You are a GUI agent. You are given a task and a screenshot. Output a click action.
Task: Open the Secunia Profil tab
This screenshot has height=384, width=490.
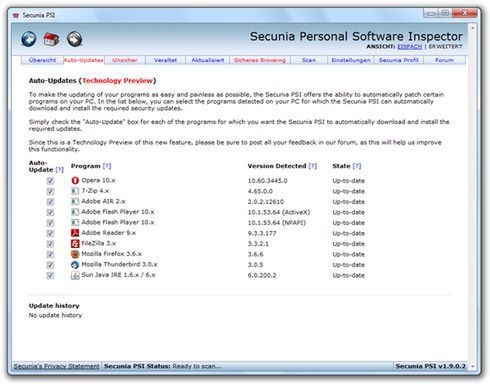click(398, 60)
